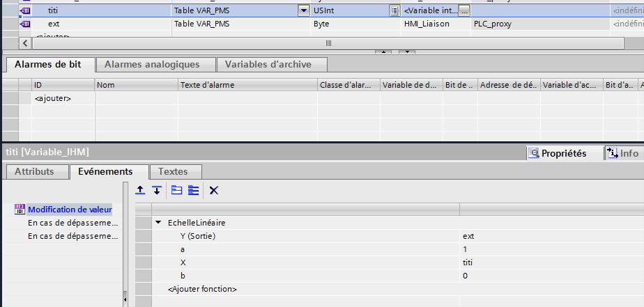Click the expand all functions icon
The image size is (644, 307).
tap(194, 190)
